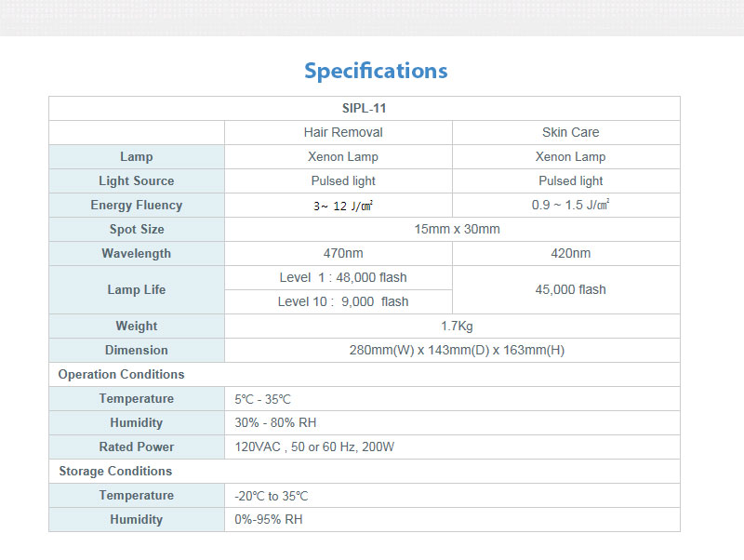
Task: Select the Lamp row label
Action: [137, 156]
